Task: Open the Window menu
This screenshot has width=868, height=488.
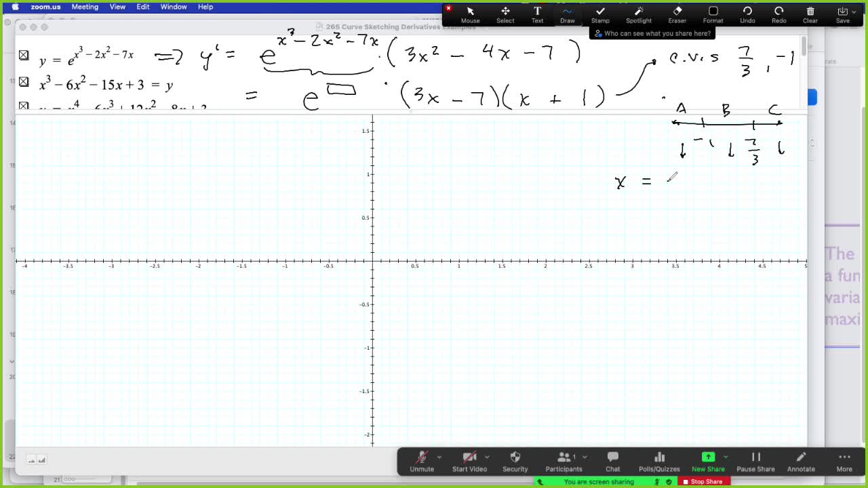Action: [x=174, y=7]
